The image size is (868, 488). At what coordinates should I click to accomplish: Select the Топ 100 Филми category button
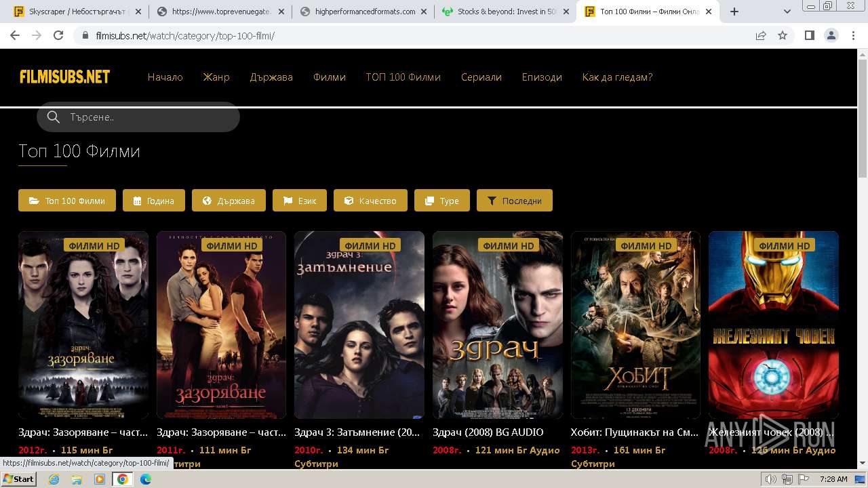[x=67, y=201]
